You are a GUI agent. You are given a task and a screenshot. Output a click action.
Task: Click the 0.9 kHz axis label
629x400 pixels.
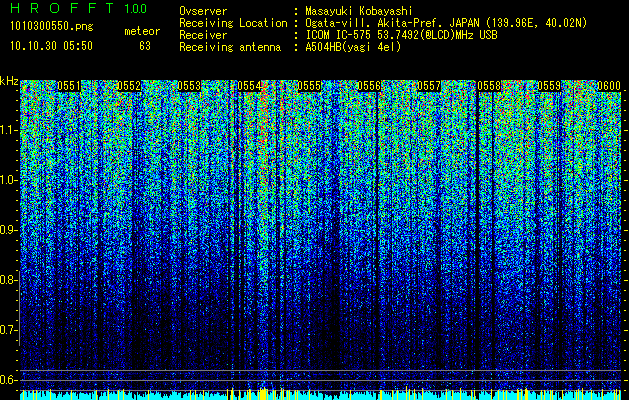pyautogui.click(x=9, y=230)
